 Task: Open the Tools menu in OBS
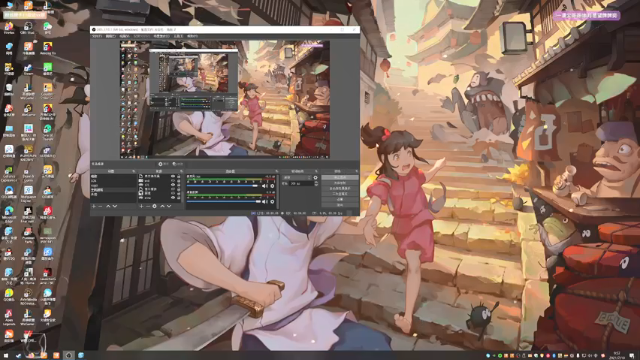point(178,36)
